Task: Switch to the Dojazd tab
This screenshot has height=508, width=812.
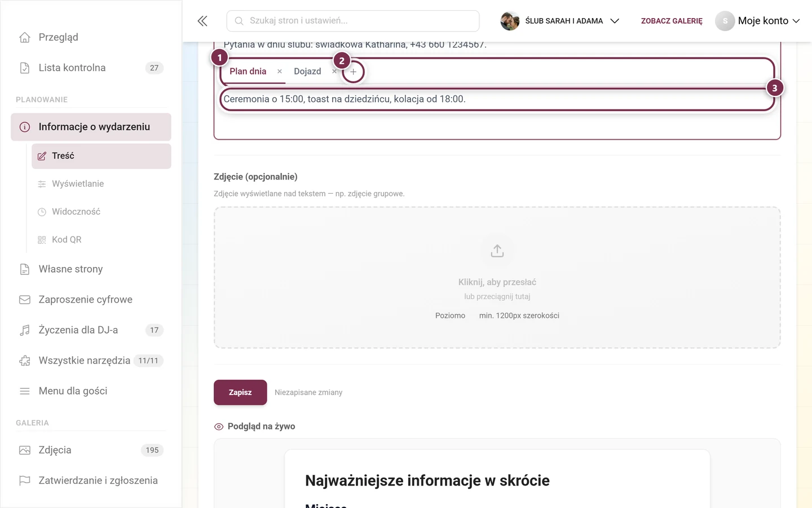Action: 307,72
